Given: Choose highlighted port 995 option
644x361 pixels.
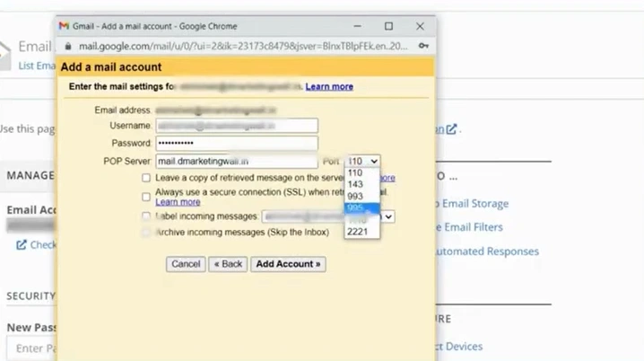Looking at the screenshot, I should [361, 208].
